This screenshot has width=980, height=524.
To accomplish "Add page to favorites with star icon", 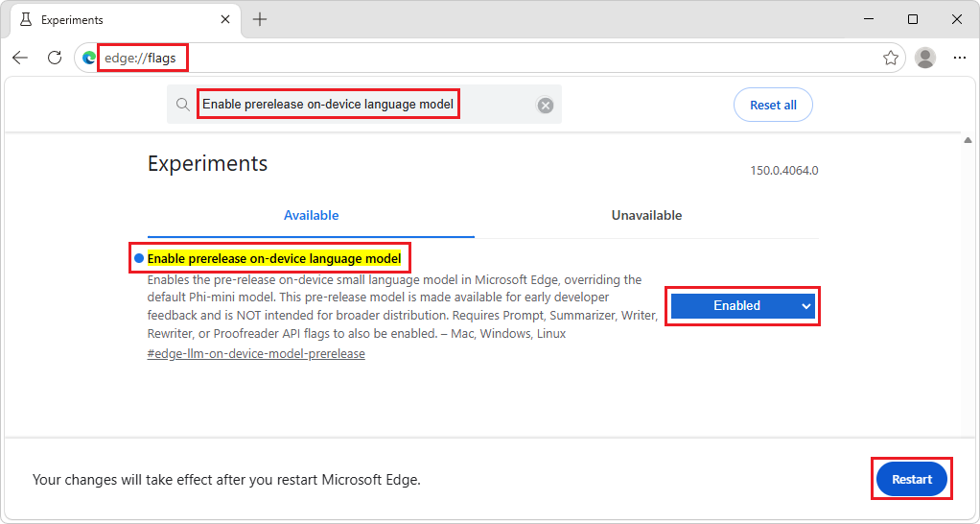I will 891,59.
